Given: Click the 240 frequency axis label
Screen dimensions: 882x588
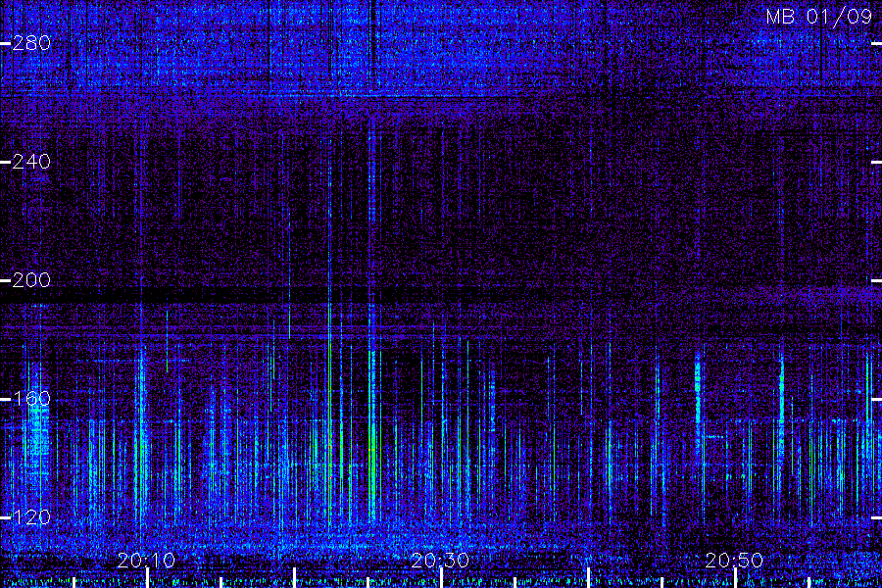Looking at the screenshot, I should [31, 162].
